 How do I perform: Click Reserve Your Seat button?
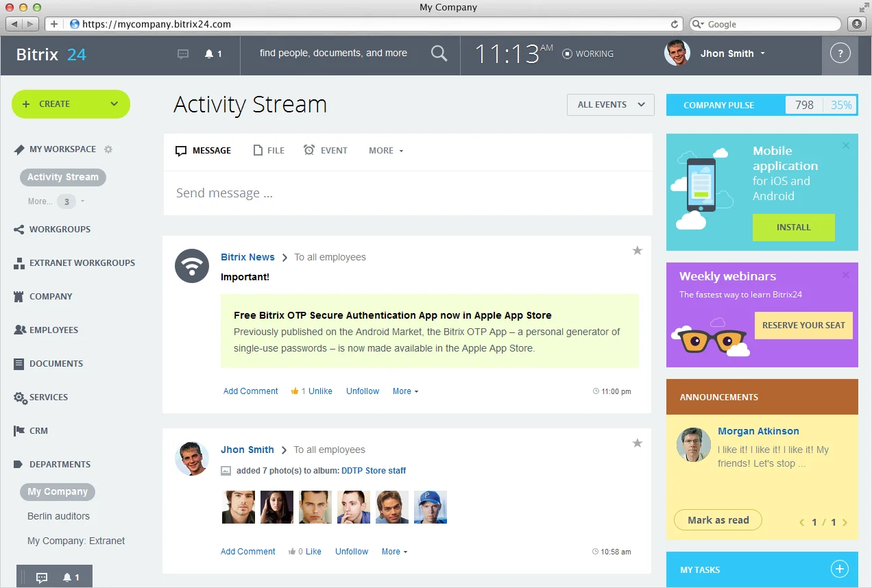click(803, 326)
